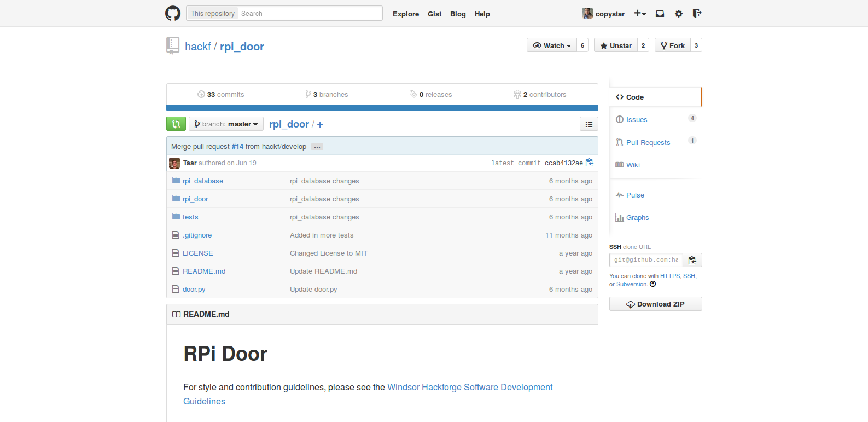Click rpi_door breadcrumb path link
The height and width of the screenshot is (422, 868).
pos(289,124)
